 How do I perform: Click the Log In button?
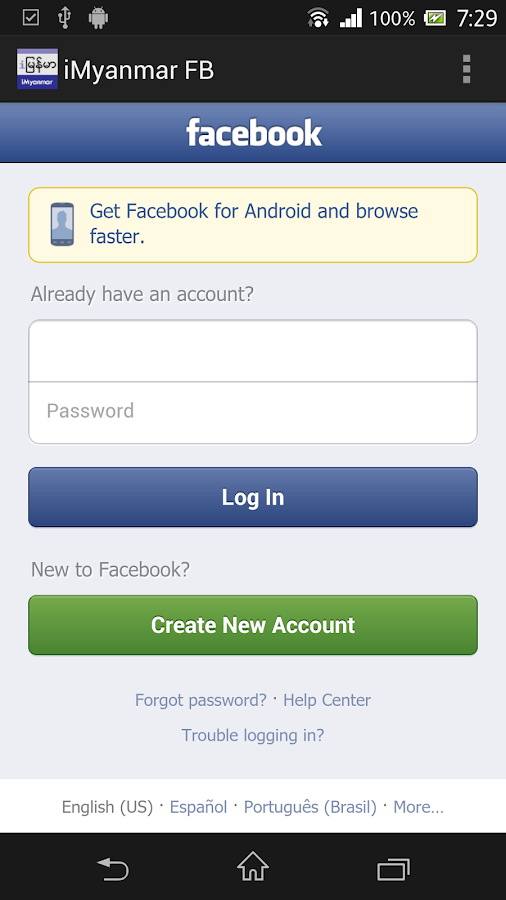(x=253, y=497)
